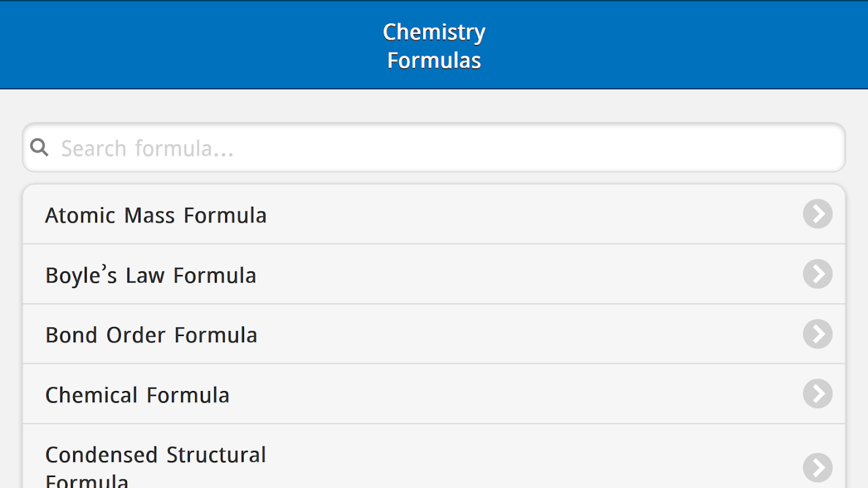Tap the Chemical Formula label
This screenshot has width=868, height=488.
(137, 395)
